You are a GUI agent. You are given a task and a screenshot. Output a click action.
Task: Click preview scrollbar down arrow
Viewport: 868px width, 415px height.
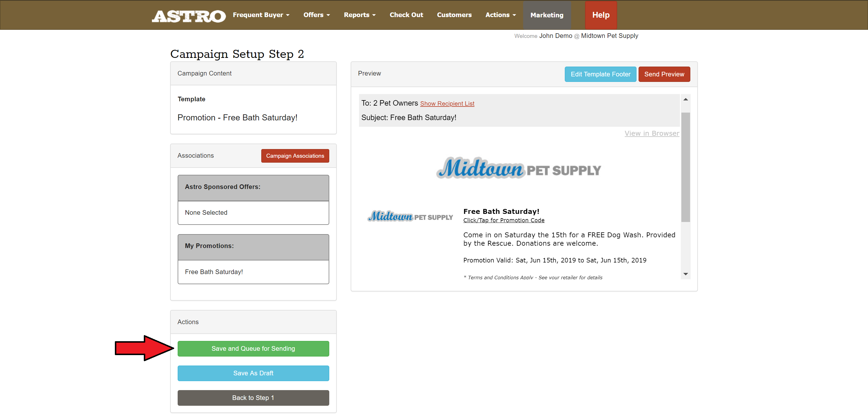click(685, 274)
